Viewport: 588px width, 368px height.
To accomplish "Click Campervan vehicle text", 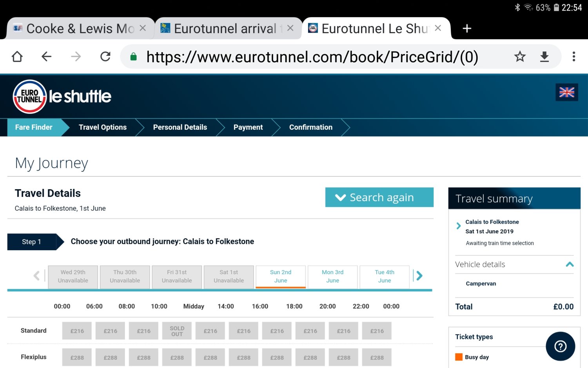I will (x=481, y=284).
